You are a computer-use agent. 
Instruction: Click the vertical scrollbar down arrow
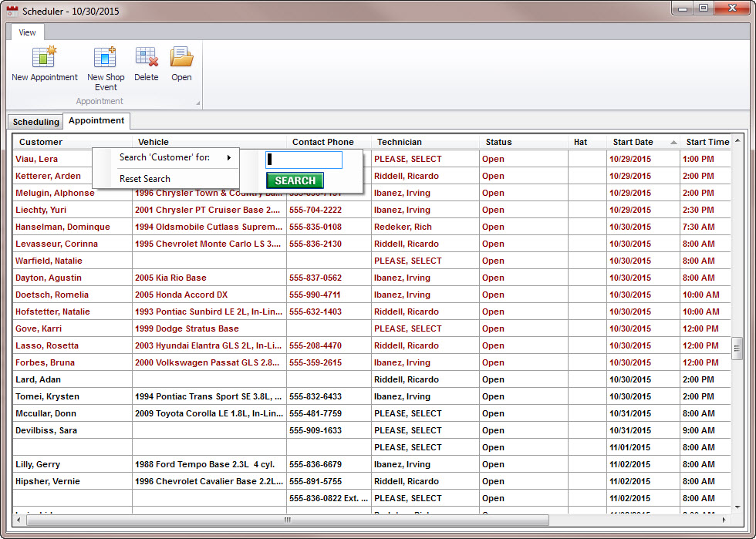click(737, 507)
